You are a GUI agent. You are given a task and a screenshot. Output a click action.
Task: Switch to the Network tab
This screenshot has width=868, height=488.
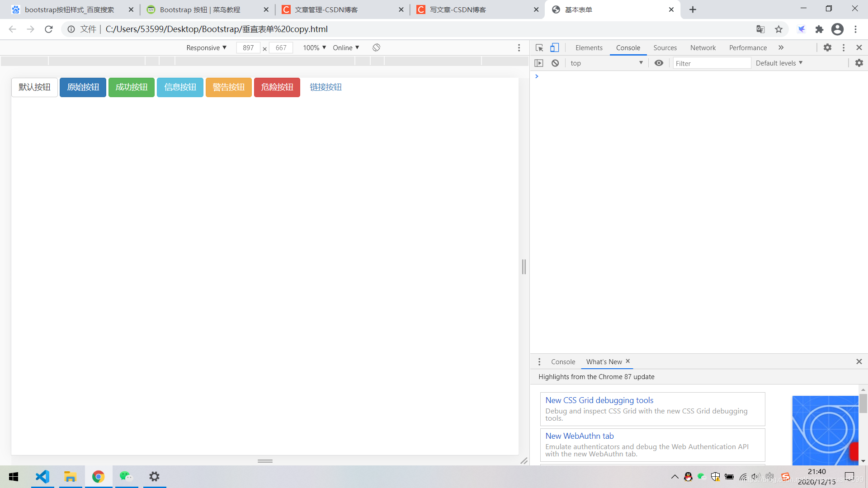pyautogui.click(x=703, y=47)
